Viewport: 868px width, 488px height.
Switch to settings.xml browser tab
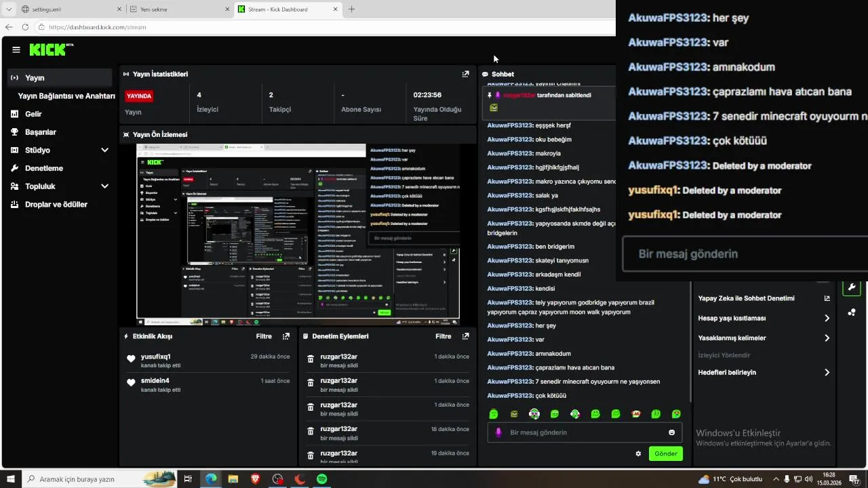[71, 9]
